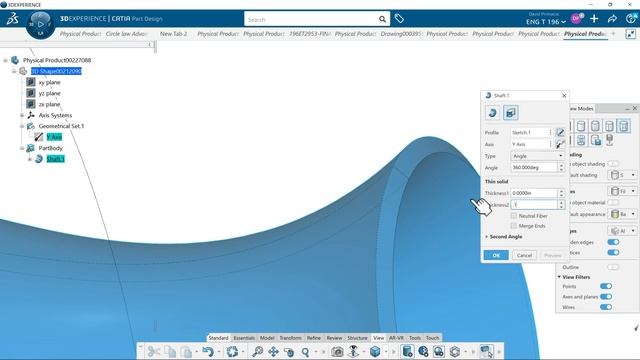Viewport: 640px width, 360px height.
Task: Click the Zoom magnifier icon
Action: 305,351
